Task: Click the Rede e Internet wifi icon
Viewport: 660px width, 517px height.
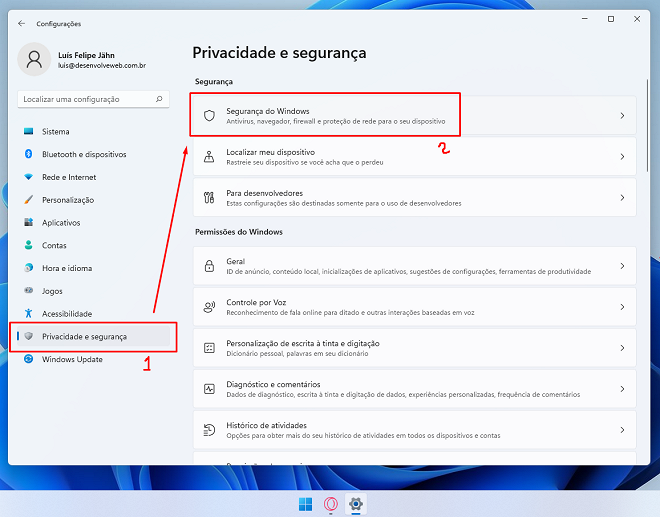Action: (29, 177)
